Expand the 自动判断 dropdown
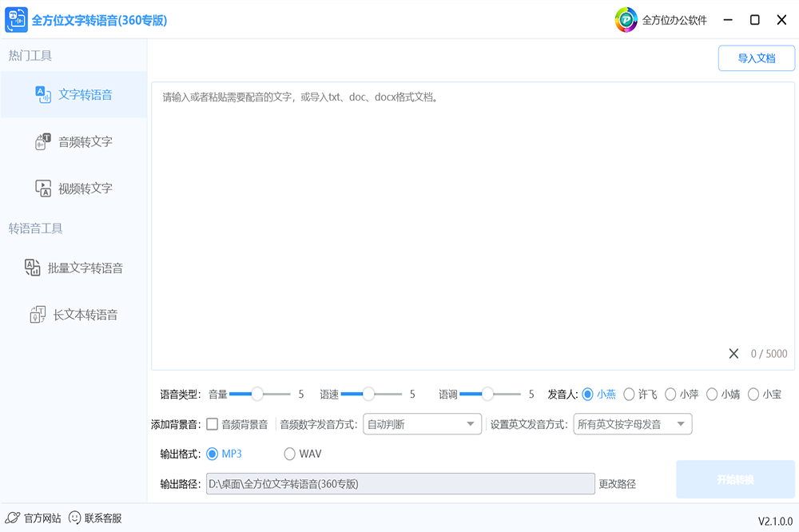The height and width of the screenshot is (532, 799). click(x=422, y=424)
